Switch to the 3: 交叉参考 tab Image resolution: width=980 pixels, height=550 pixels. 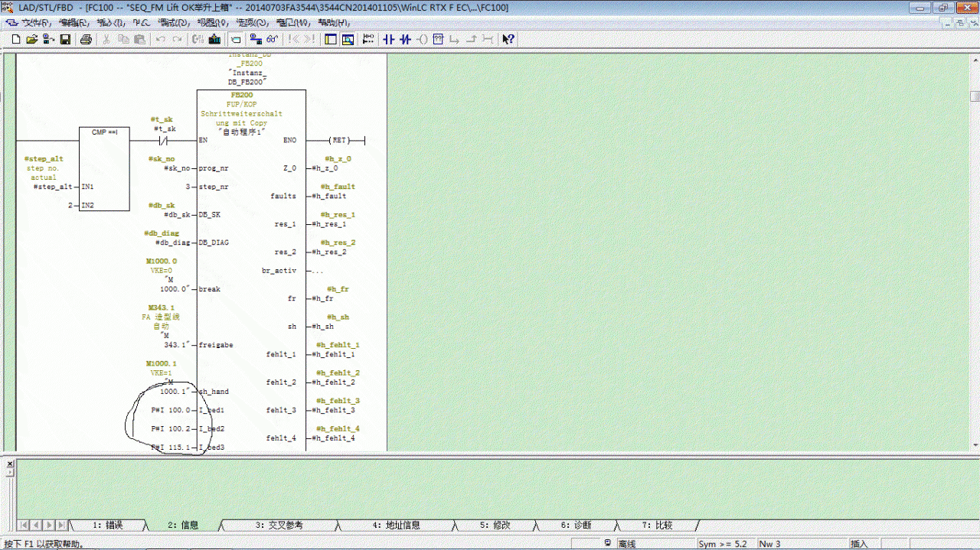279,525
